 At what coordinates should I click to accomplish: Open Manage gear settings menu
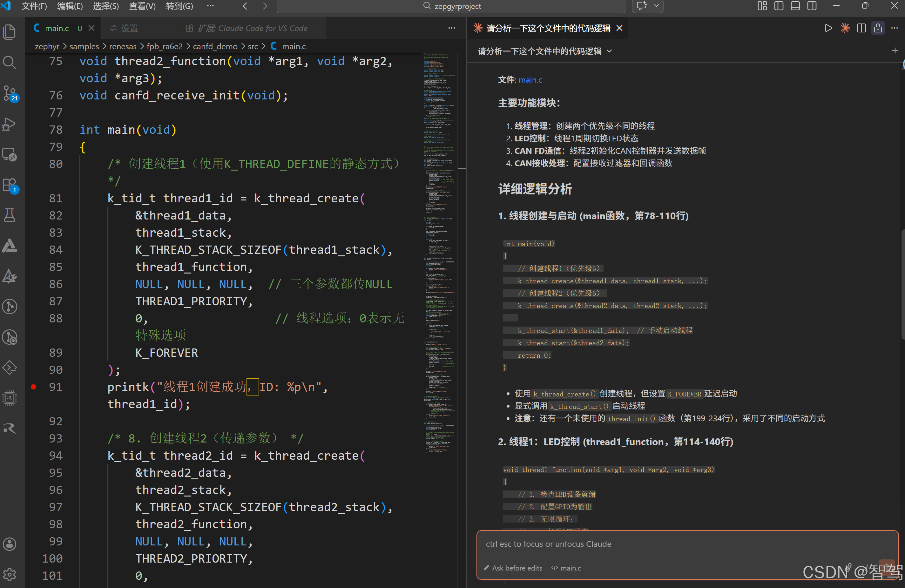[10, 574]
